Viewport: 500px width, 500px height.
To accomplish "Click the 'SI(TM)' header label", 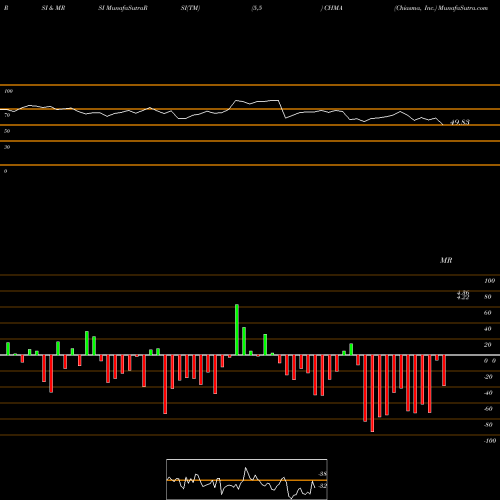I will coord(190,8).
